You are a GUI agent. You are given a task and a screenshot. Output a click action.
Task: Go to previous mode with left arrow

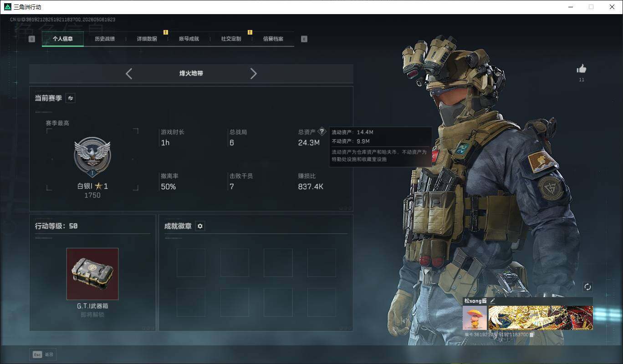coord(129,74)
